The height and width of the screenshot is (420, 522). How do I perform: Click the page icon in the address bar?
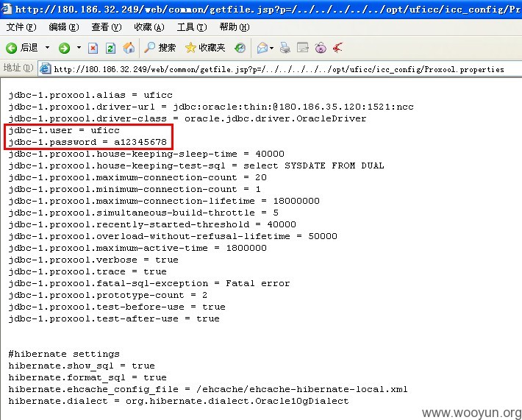click(x=45, y=68)
